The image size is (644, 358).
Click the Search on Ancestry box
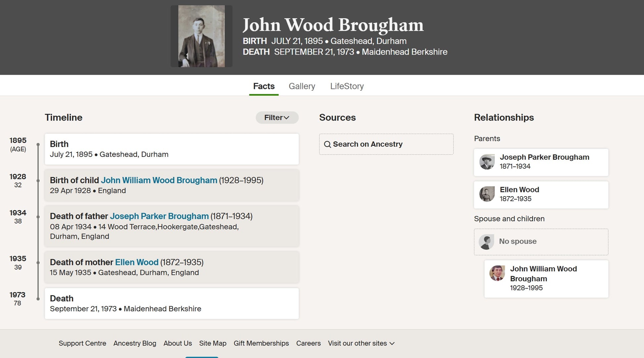point(386,144)
